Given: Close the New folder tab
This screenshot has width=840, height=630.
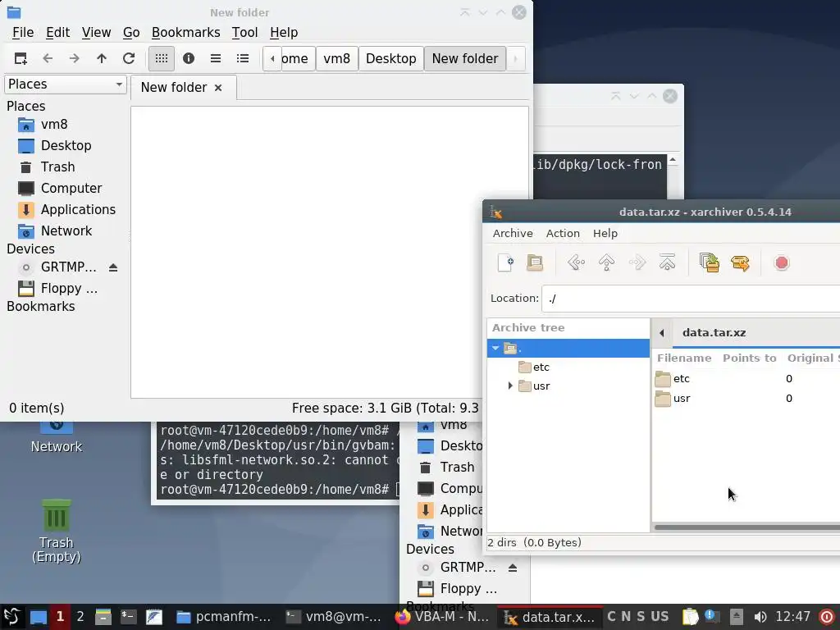Looking at the screenshot, I should (218, 88).
